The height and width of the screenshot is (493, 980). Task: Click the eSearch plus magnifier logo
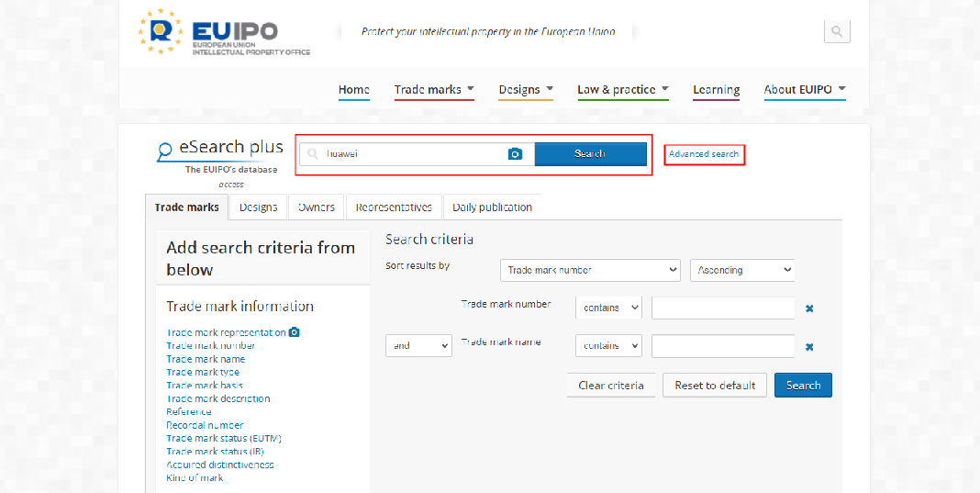(x=165, y=151)
